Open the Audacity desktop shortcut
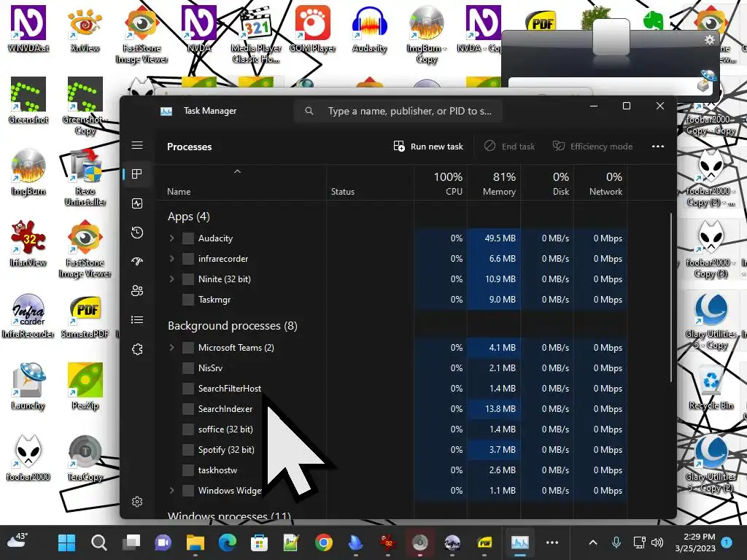The height and width of the screenshot is (560, 747). click(369, 29)
